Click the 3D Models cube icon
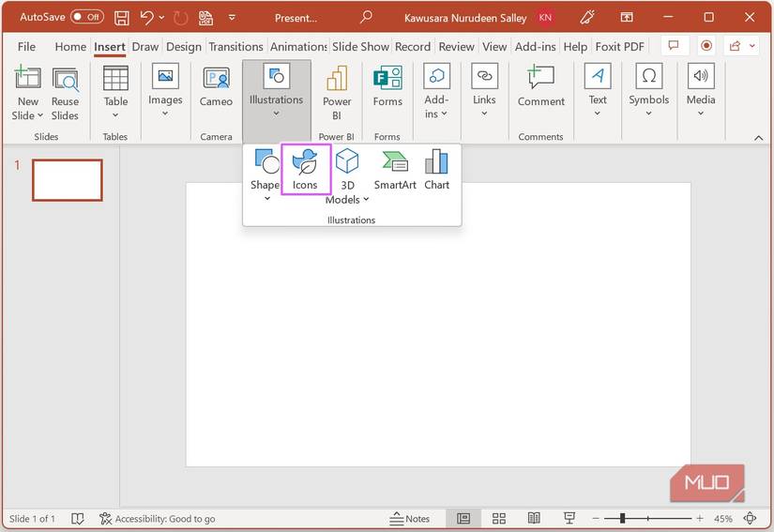 click(x=347, y=162)
